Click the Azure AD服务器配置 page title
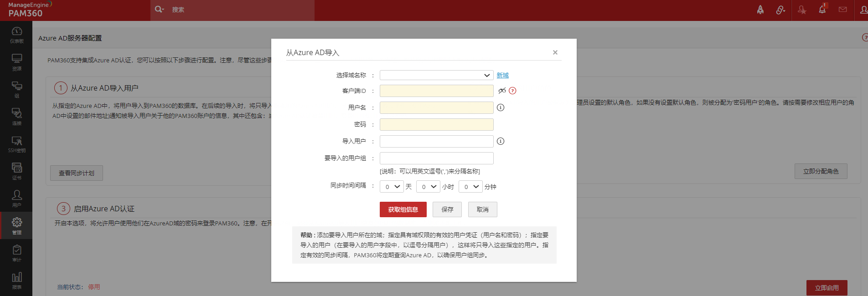The image size is (868, 296). (x=70, y=38)
